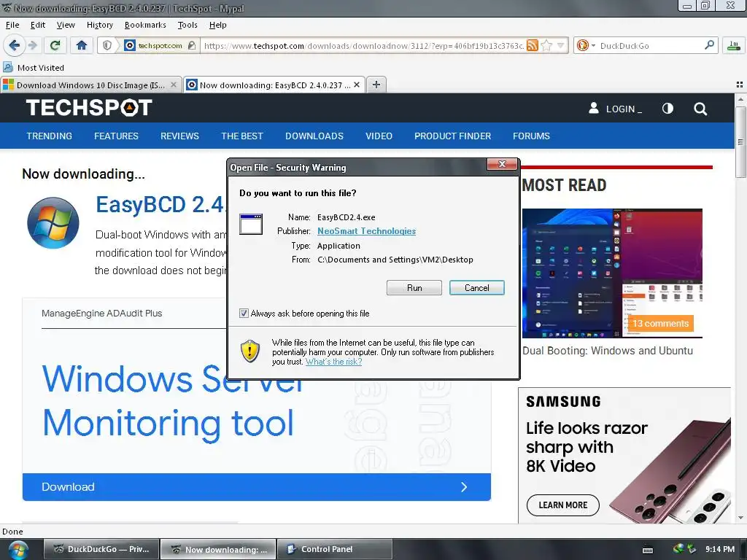Switch to DuckDuckGo taskbar window

tap(101, 549)
